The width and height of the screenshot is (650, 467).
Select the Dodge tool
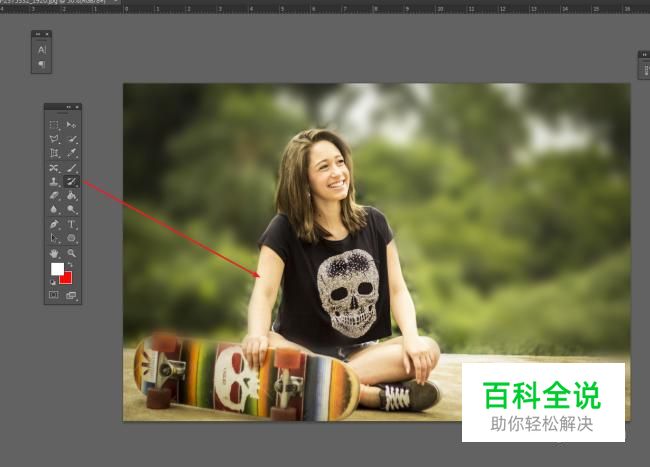71,210
